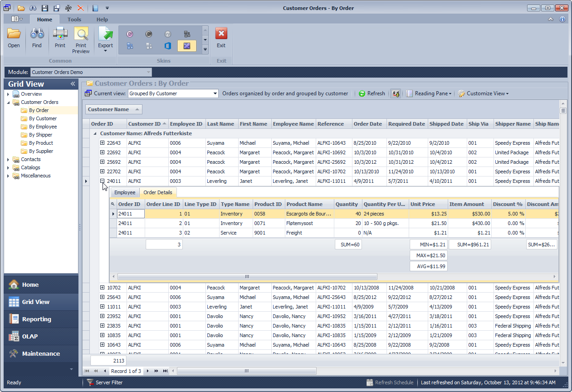Collapse expanded order 24011 row
572x392 pixels.
click(x=103, y=181)
